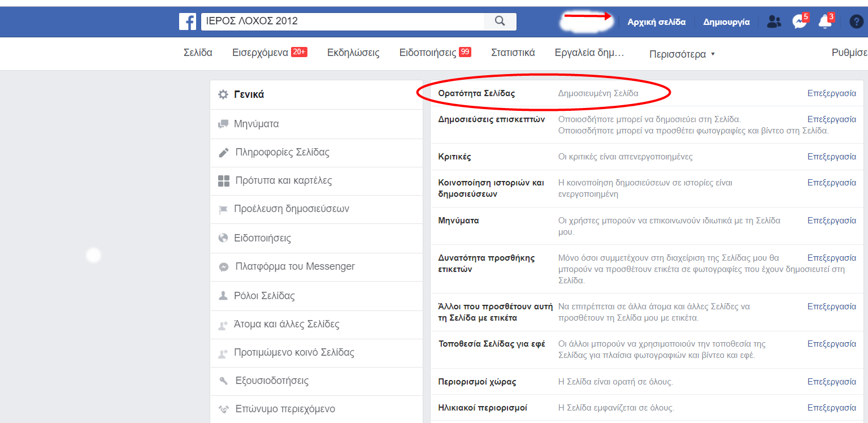Select Ειδοποιήσεις in settings sidebar
The image size is (868, 423).
(x=316, y=238)
